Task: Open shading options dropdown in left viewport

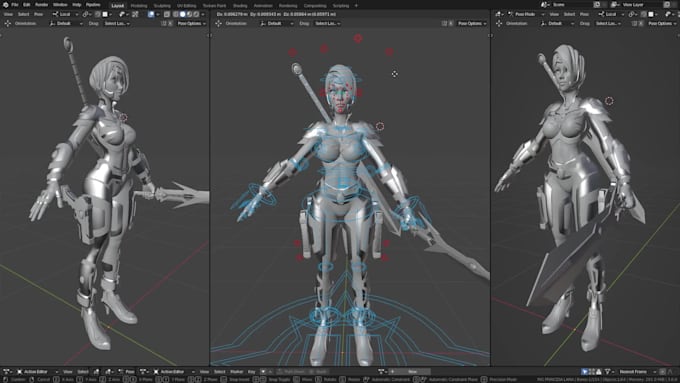Action: [202, 14]
